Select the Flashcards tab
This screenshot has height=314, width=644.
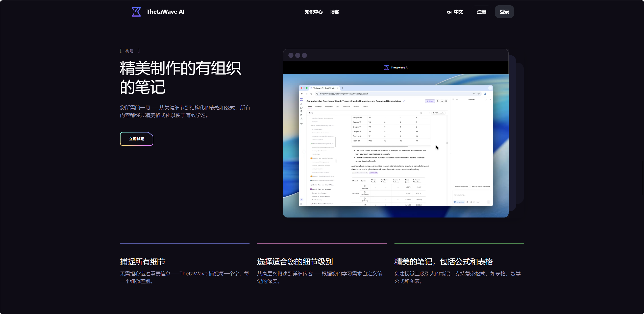(346, 107)
